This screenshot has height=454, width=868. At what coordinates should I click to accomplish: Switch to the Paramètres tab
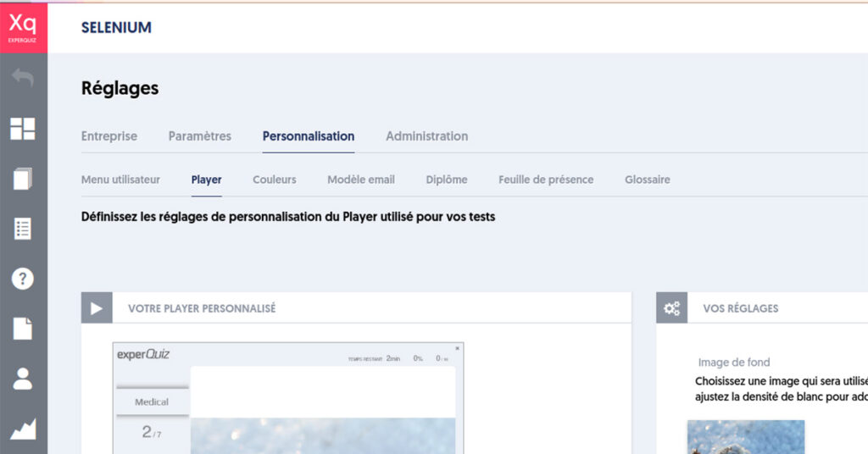tap(199, 136)
